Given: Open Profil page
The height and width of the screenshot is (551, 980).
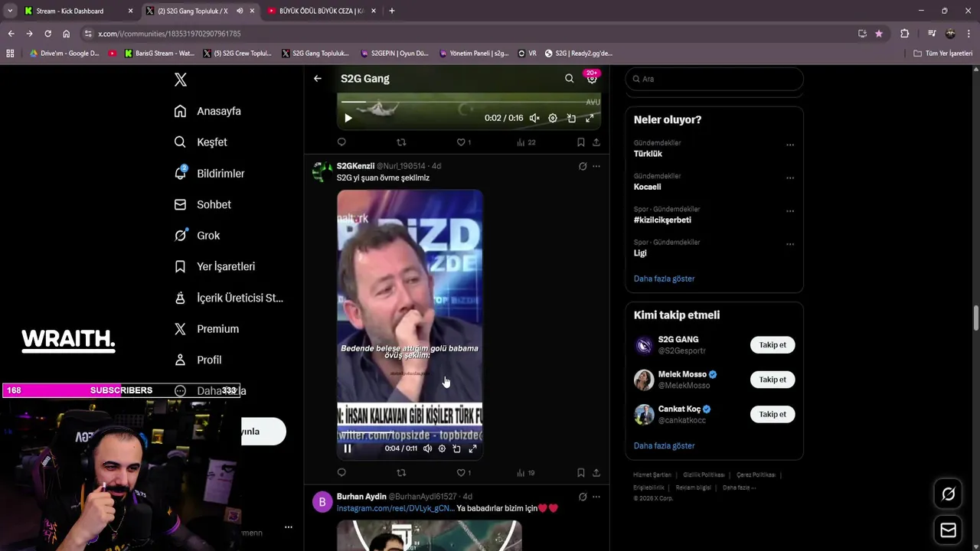Looking at the screenshot, I should [x=198, y=360].
